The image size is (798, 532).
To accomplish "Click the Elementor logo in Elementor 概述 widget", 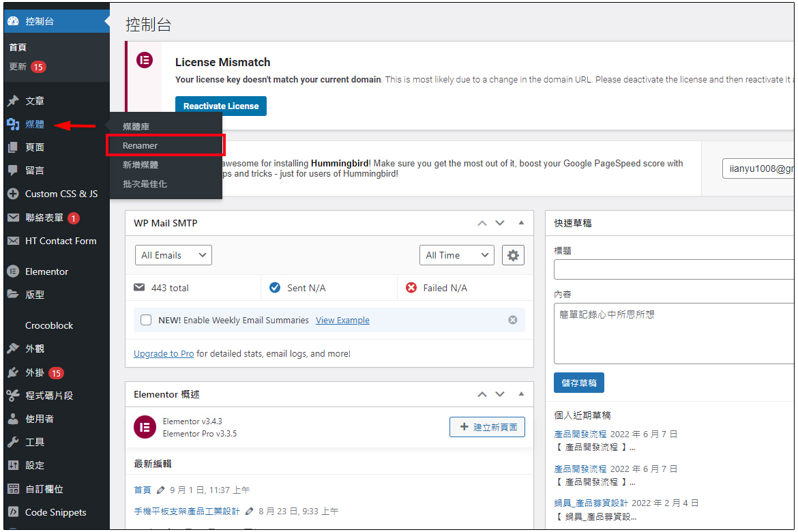I will point(145,427).
